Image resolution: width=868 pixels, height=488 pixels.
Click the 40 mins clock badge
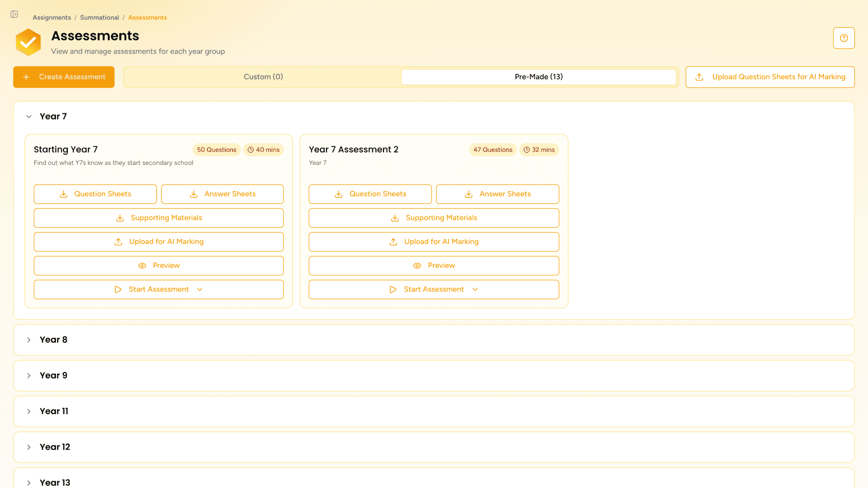click(264, 150)
